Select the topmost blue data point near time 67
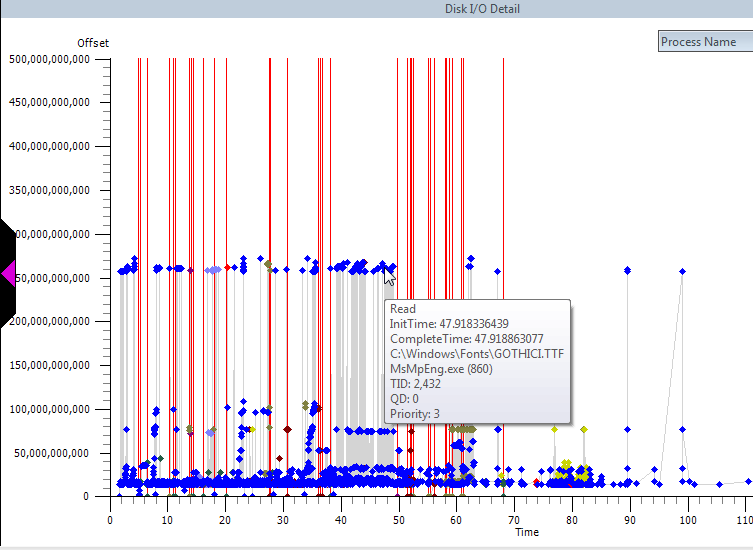The width and height of the screenshot is (753, 550). tap(497, 271)
